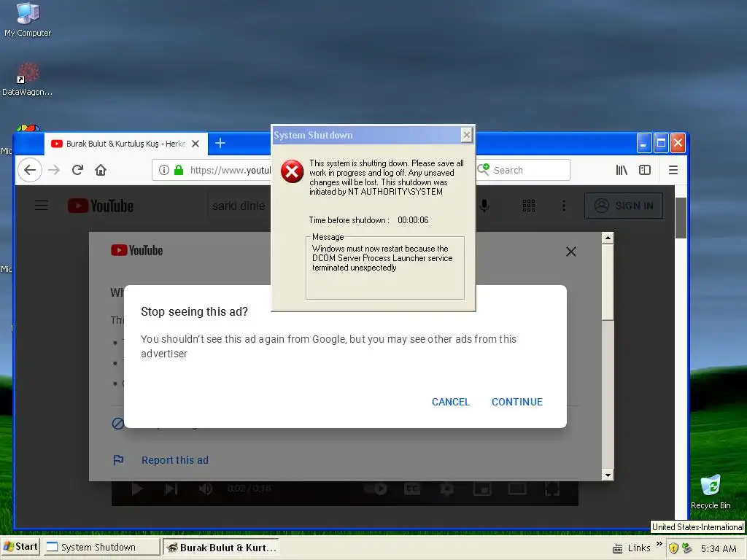The height and width of the screenshot is (560, 747).
Task: Click the Firefox page vertical scrollbar
Action: pyautogui.click(x=681, y=219)
